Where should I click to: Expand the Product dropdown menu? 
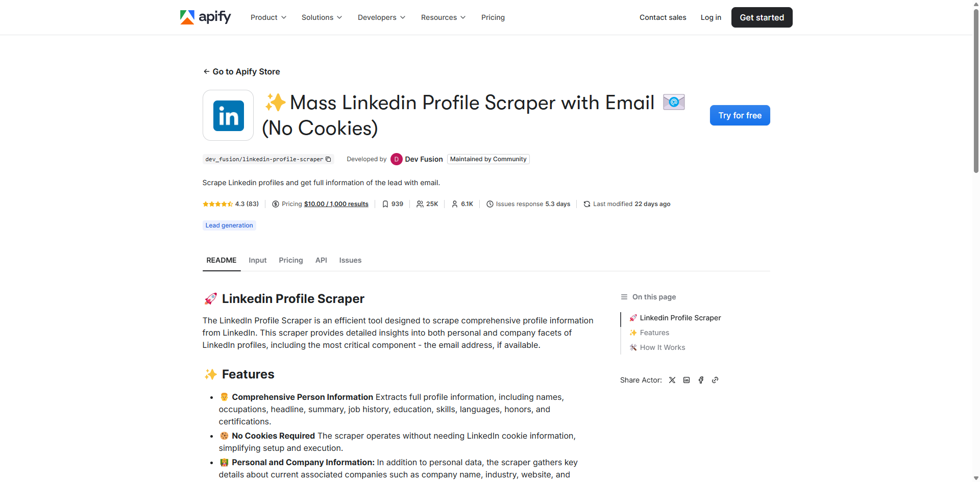click(x=268, y=17)
